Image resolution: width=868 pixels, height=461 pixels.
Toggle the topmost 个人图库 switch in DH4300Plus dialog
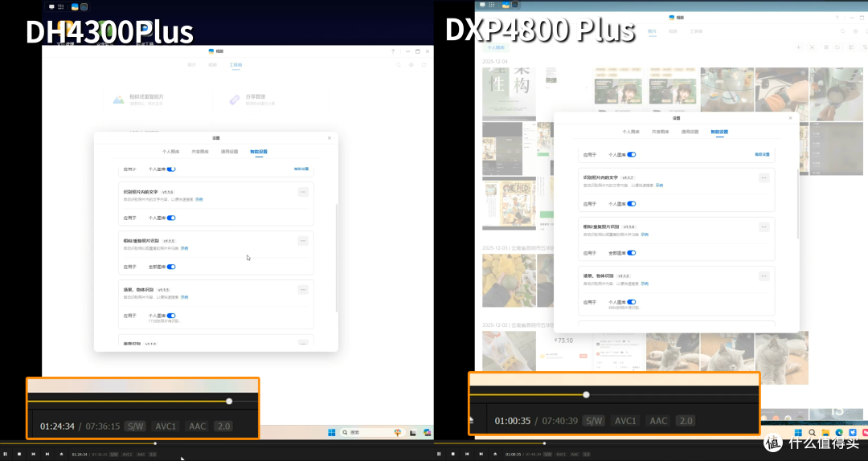point(172,169)
